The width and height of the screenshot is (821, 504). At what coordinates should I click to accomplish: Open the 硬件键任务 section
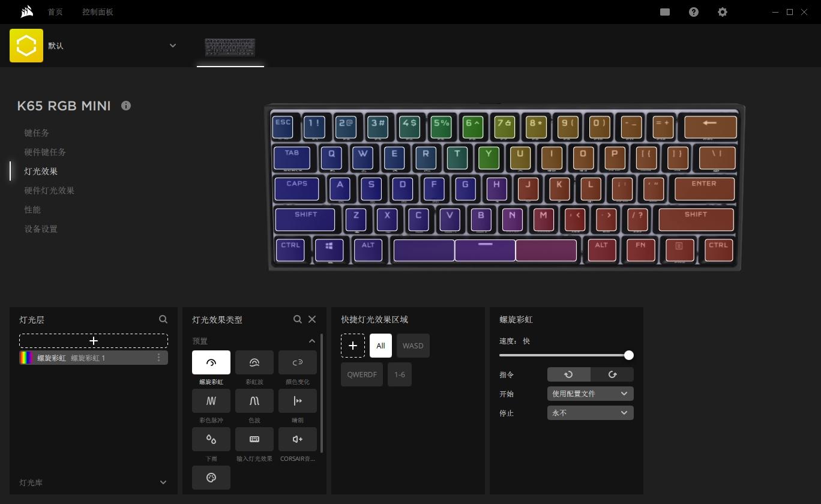[45, 152]
